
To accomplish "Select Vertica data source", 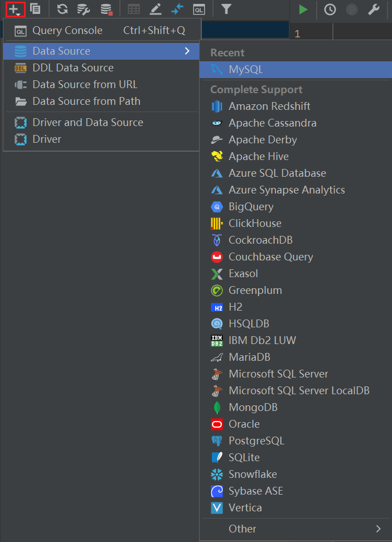I will 296,508.
